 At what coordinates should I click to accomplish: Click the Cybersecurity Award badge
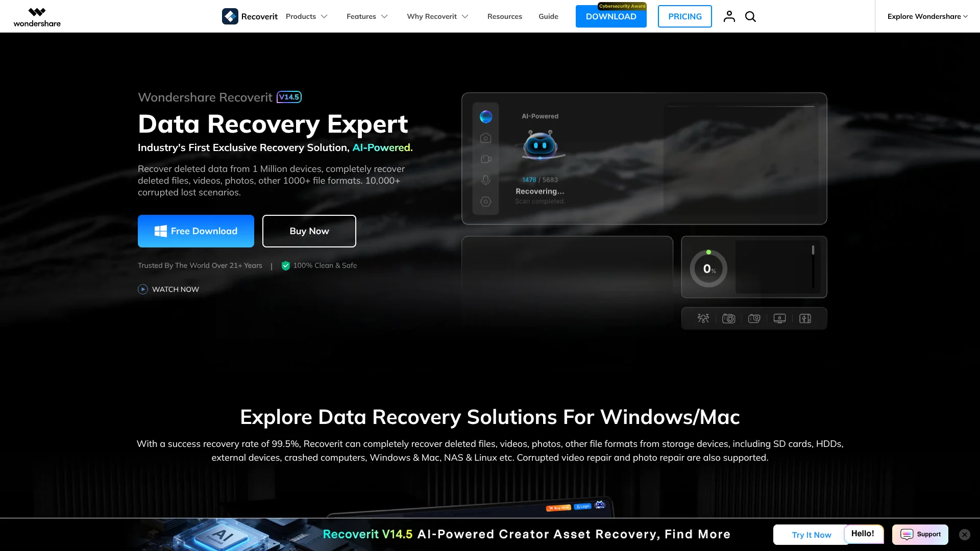[x=622, y=6]
